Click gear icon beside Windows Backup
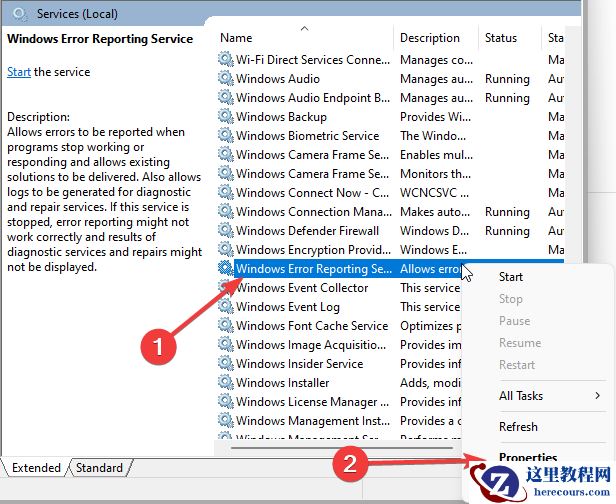The image size is (616, 504). [x=226, y=116]
